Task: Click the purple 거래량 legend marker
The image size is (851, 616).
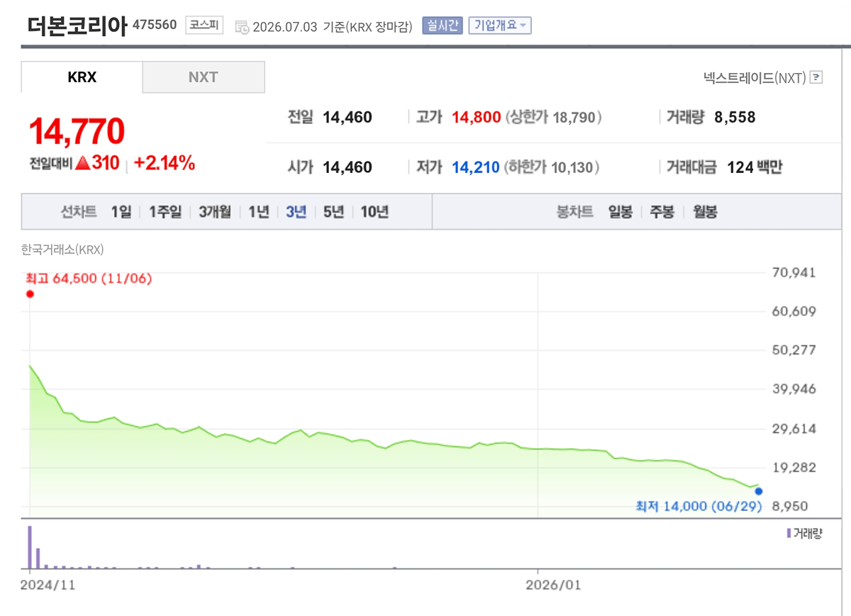Action: (x=789, y=533)
